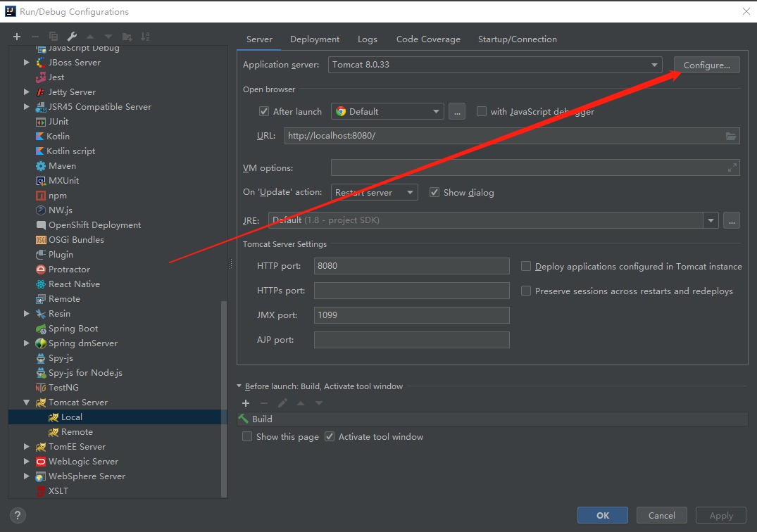
Task: Click the Move Up arrow in configurations toolbar
Action: [x=90, y=37]
